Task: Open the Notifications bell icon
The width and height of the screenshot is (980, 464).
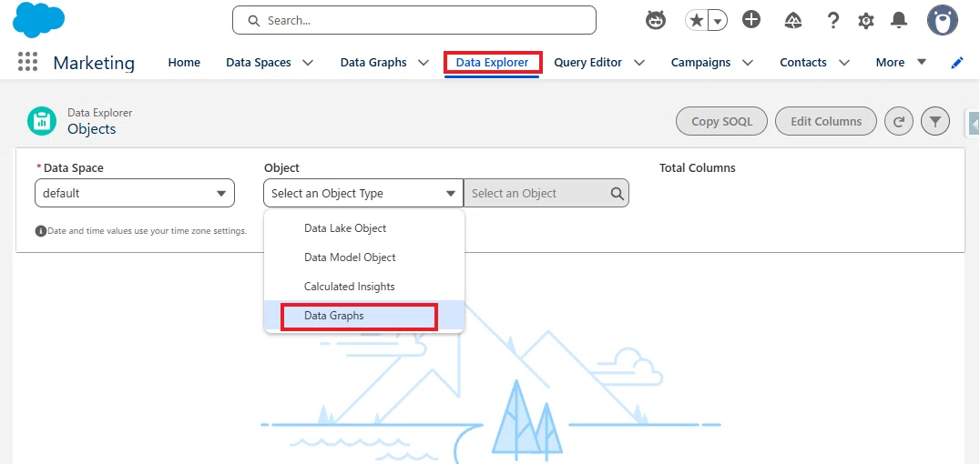Action: [x=899, y=21]
